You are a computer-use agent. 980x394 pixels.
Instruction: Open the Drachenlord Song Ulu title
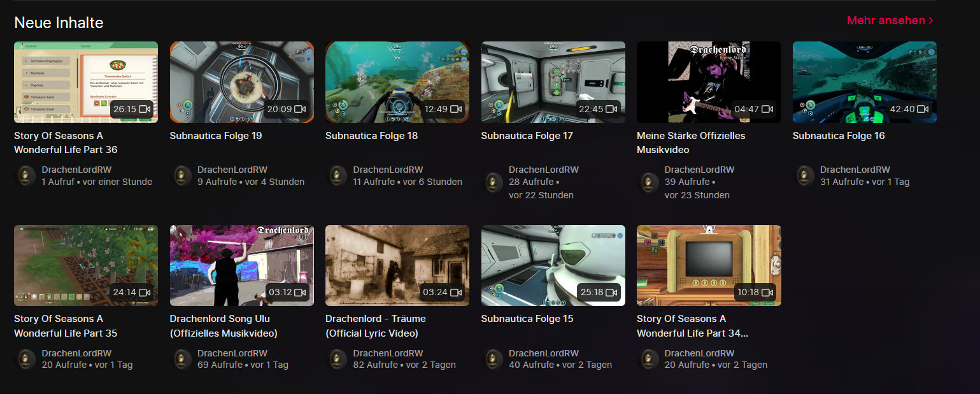click(224, 326)
